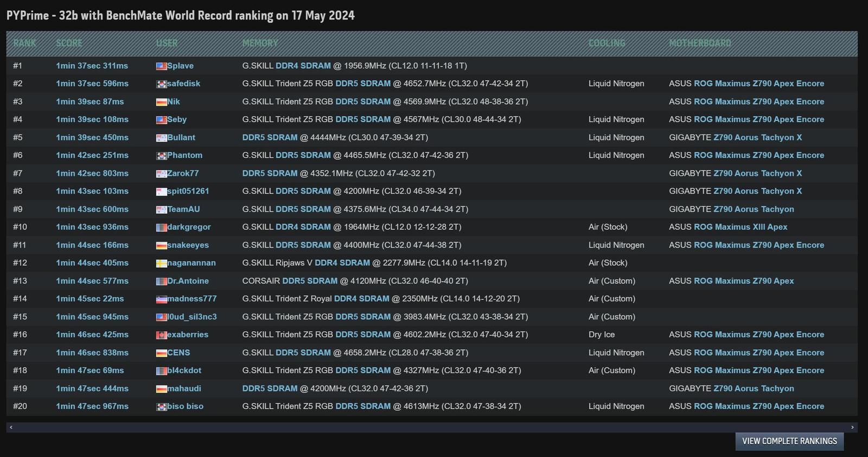Open TeamAU's Z790 Aorus Tachyon link
868x457 pixels.
754,209
